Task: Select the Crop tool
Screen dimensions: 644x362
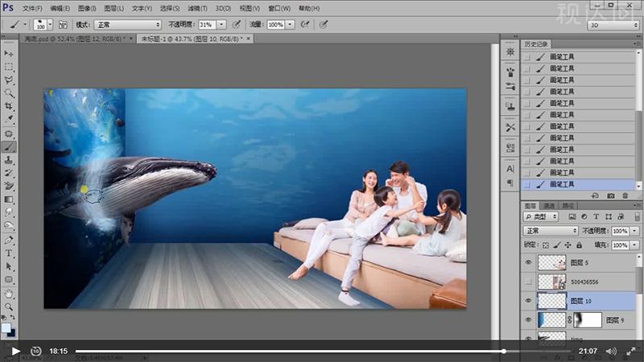Action: point(9,107)
